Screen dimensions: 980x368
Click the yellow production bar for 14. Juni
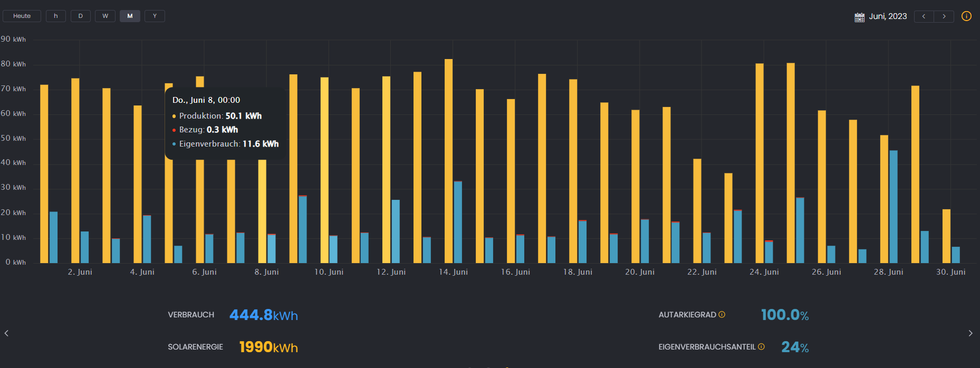click(448, 161)
